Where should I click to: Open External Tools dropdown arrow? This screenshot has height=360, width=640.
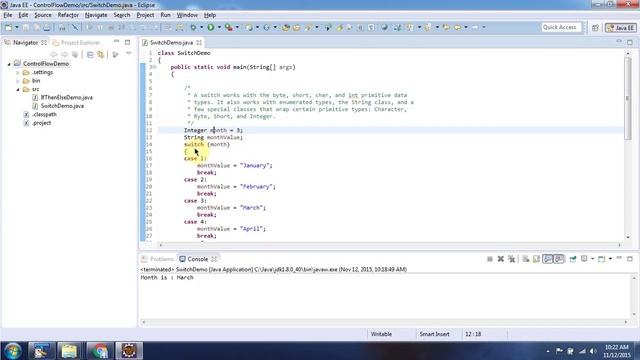[x=237, y=27]
